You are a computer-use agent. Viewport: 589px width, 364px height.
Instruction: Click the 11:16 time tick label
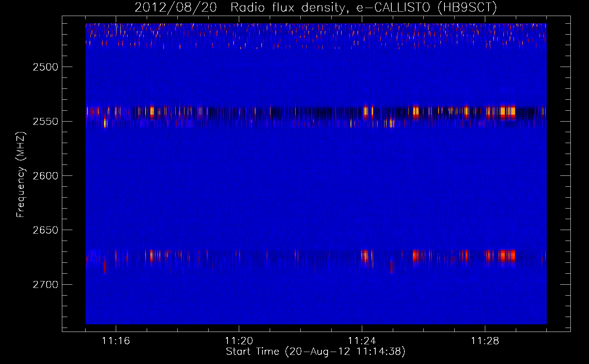[x=116, y=341]
